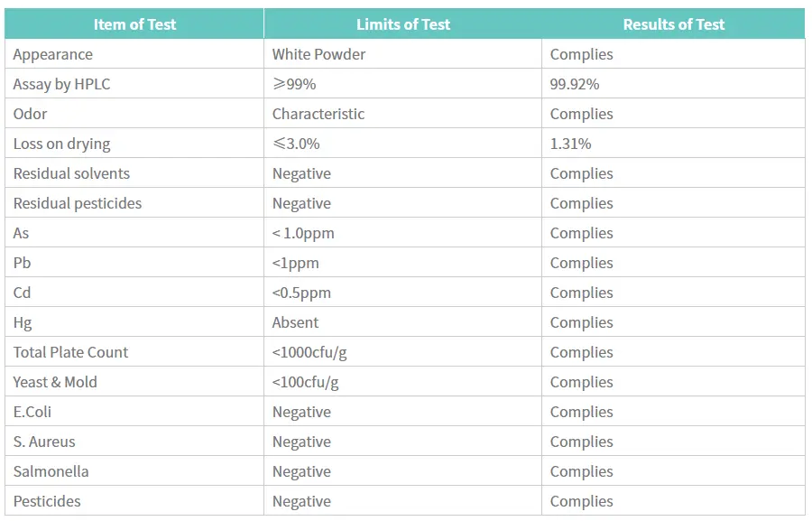Click the 'Item of Test' column header
Viewport: 812px width, 521px height.
[134, 24]
